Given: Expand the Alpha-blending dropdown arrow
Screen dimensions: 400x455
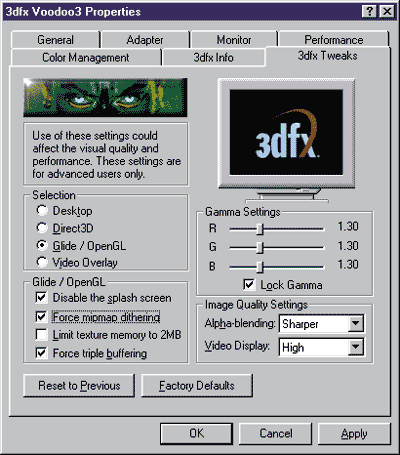Looking at the screenshot, I should pos(355,323).
